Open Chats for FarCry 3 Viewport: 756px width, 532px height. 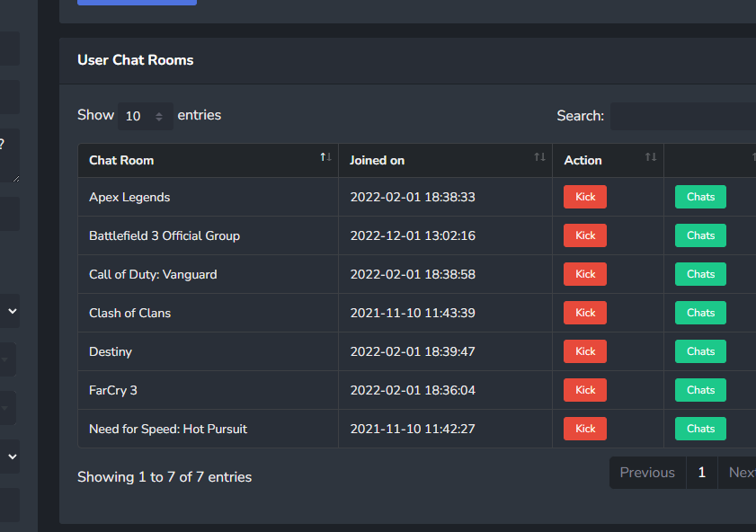[x=699, y=389]
